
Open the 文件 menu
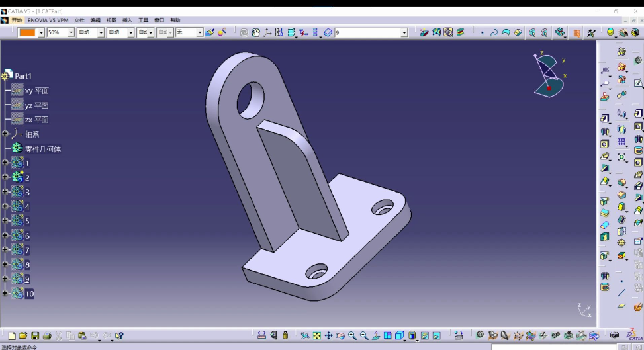79,21
